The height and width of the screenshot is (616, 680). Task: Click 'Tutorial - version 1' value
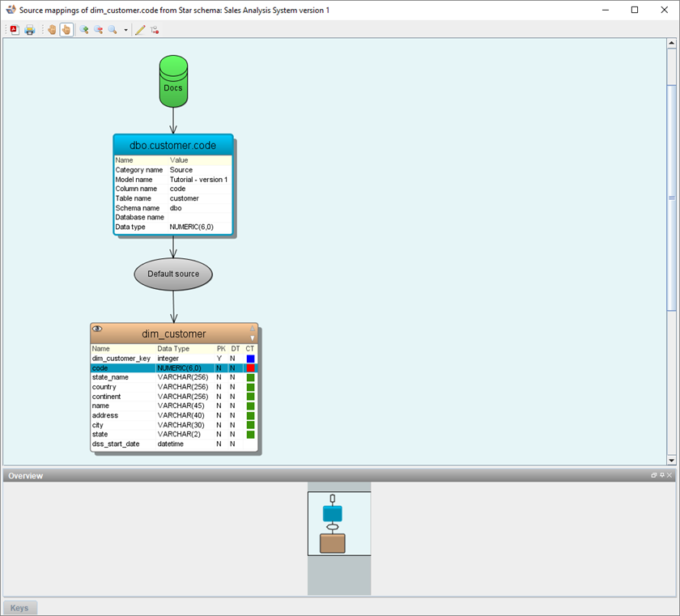tap(198, 180)
